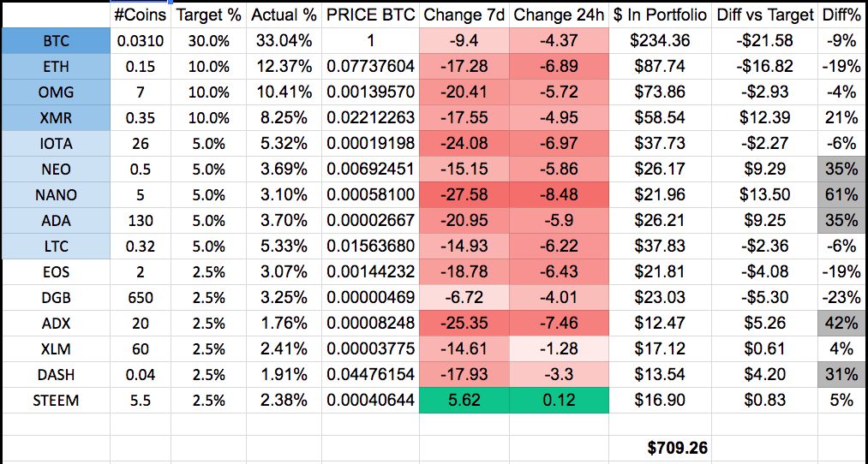
Task: Click the BTC ticker cell
Action: point(56,41)
